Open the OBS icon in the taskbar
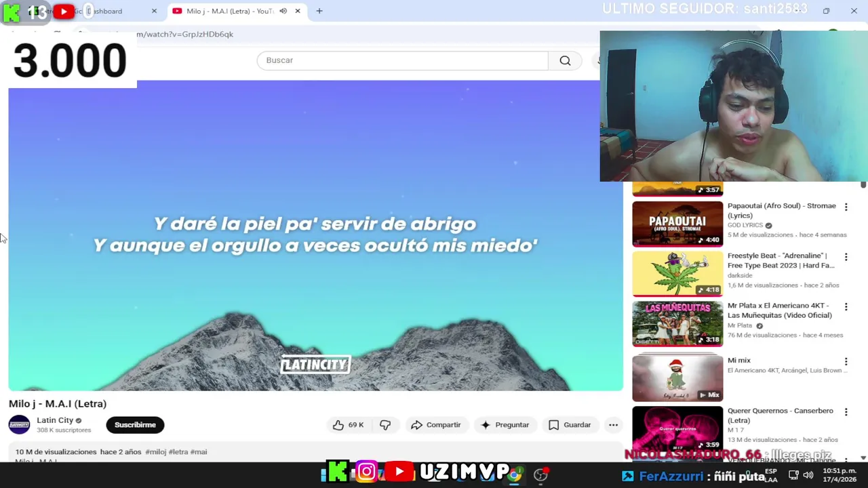The height and width of the screenshot is (488, 868). (x=540, y=475)
